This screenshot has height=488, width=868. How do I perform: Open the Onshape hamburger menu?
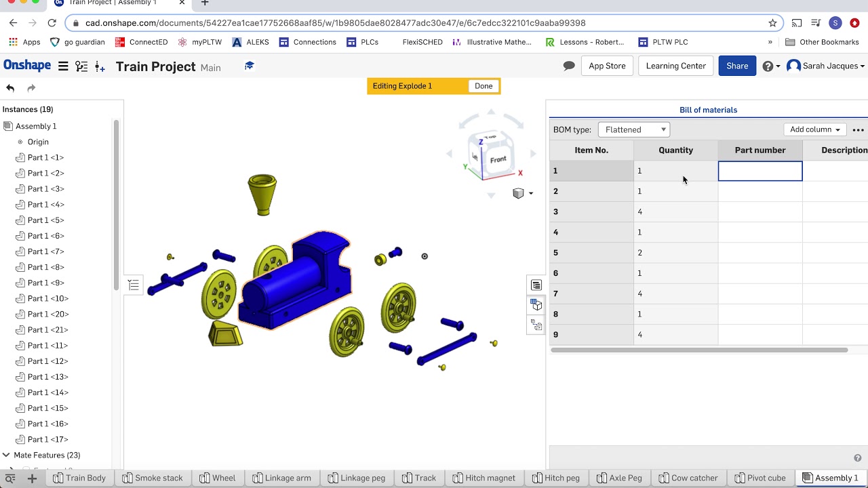[x=63, y=66]
